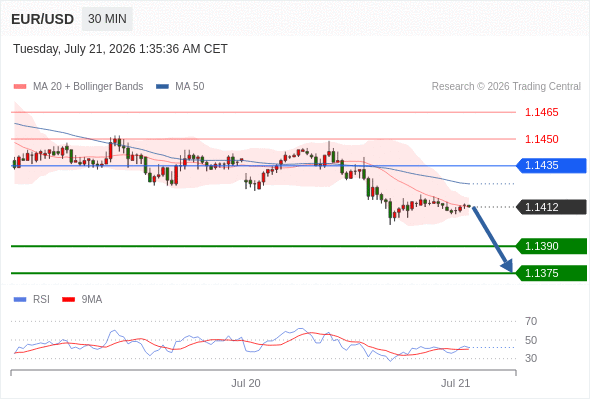Viewport: 590px width, 400px height.
Task: Click the RSI 70 level label
Action: coord(531,321)
